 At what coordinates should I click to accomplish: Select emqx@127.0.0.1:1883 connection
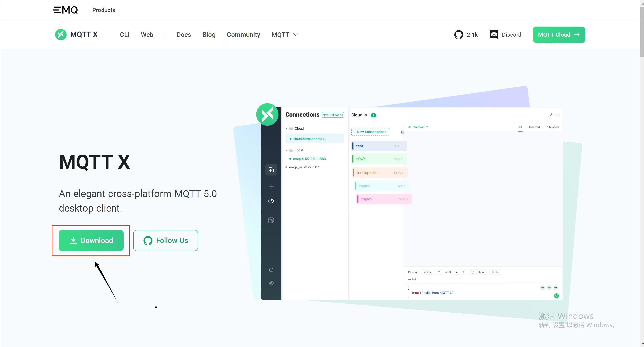point(308,159)
